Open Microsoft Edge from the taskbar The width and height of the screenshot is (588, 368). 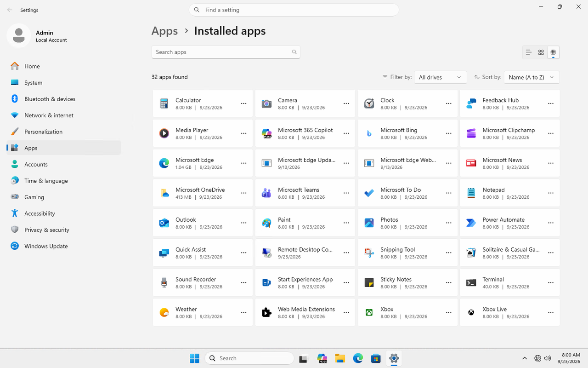point(358,358)
